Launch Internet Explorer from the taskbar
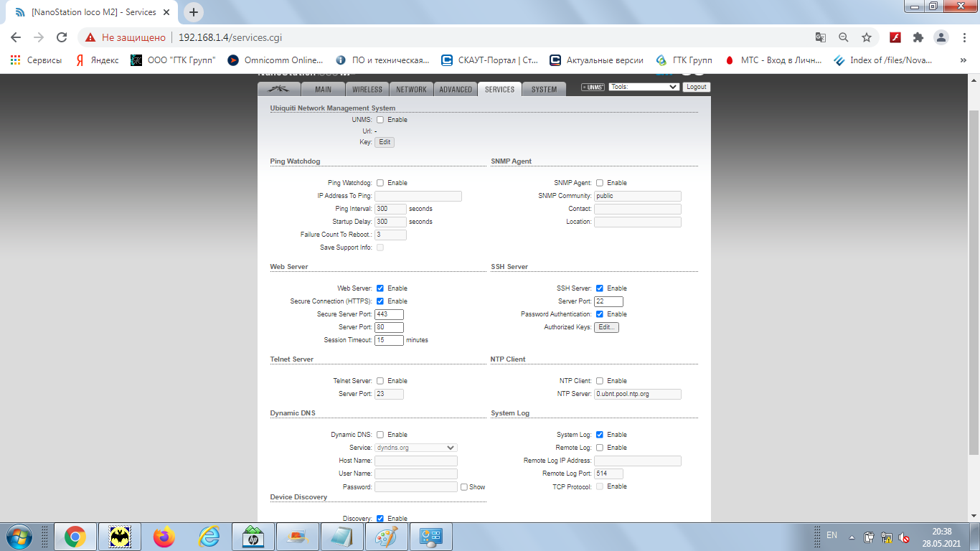Image resolution: width=980 pixels, height=551 pixels. tap(209, 536)
